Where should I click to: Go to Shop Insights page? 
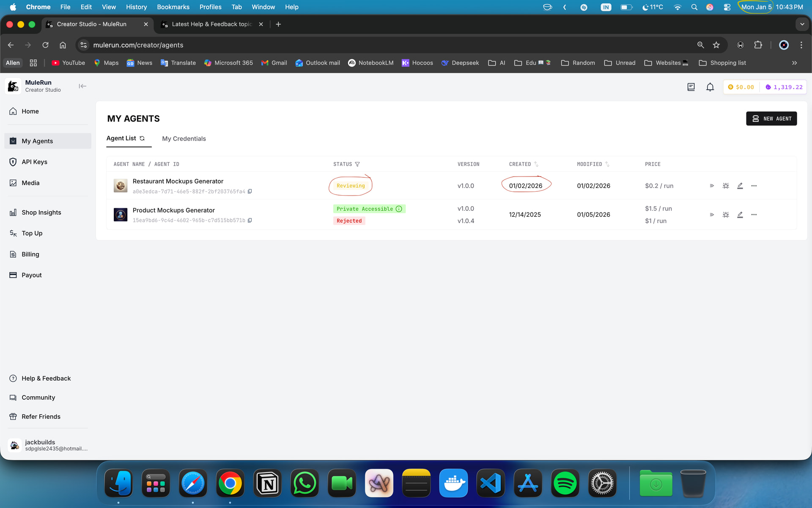point(41,213)
